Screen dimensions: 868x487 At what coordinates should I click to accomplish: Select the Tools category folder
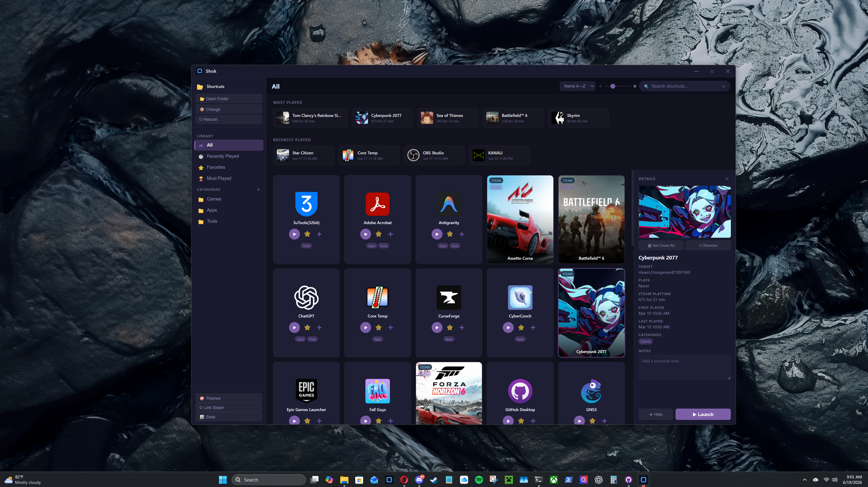pyautogui.click(x=229, y=221)
